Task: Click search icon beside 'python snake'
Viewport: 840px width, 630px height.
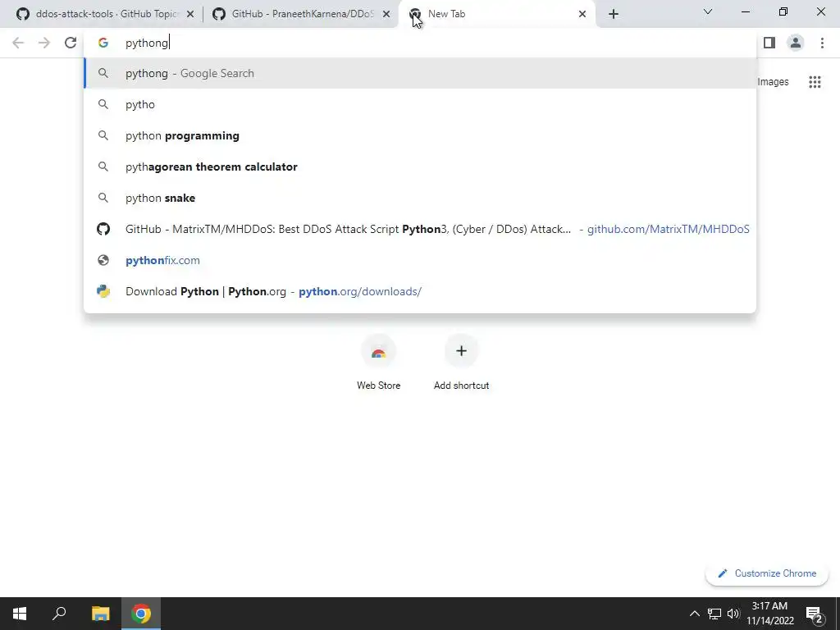Action: pos(103,199)
